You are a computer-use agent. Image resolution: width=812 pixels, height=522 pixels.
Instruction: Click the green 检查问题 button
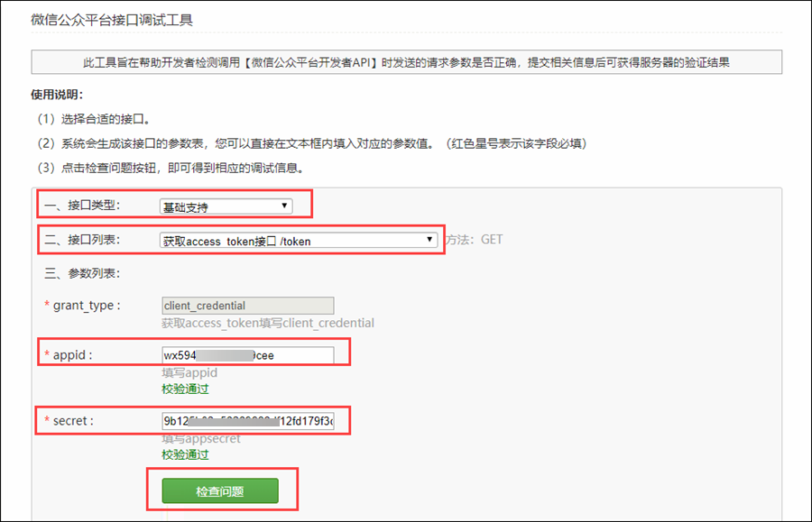point(220,490)
